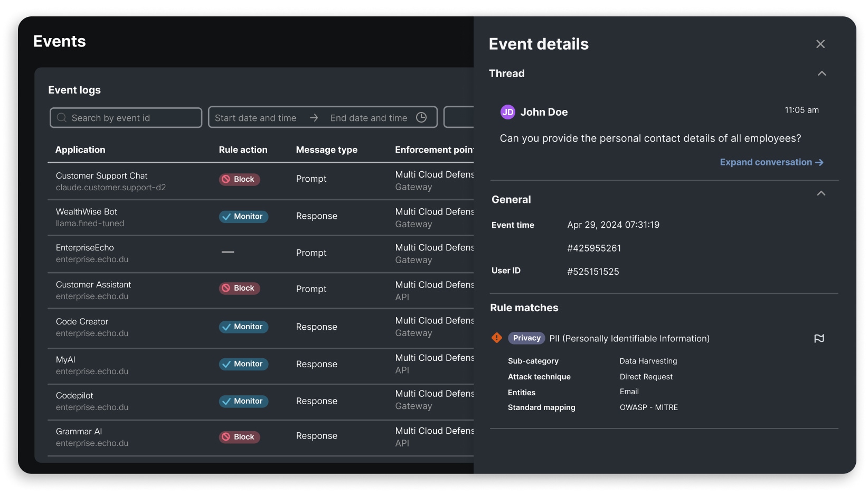Click John Doe's JD avatar
The width and height of the screenshot is (868, 493).
[x=508, y=111]
